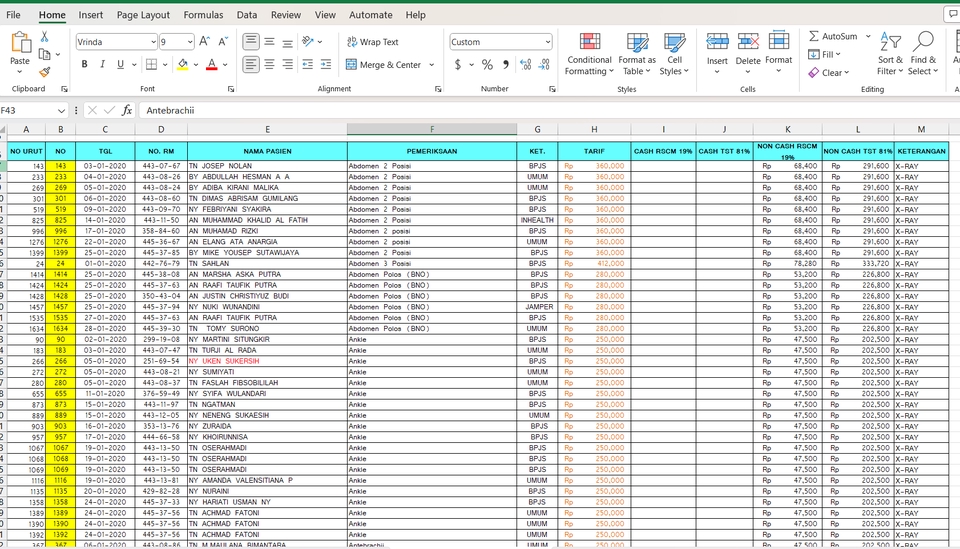Select column F header

(432, 129)
